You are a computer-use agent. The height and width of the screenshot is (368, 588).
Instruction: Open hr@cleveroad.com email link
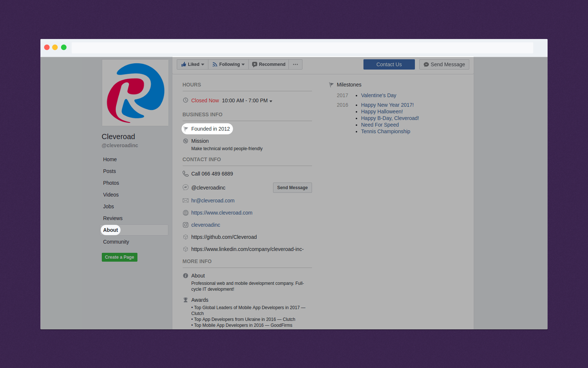213,201
